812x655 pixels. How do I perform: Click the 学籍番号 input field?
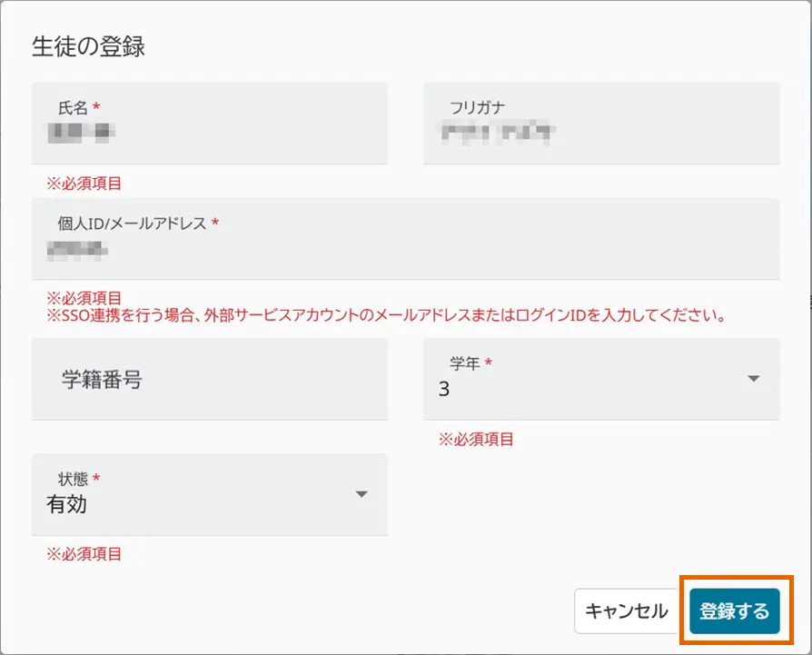click(209, 380)
